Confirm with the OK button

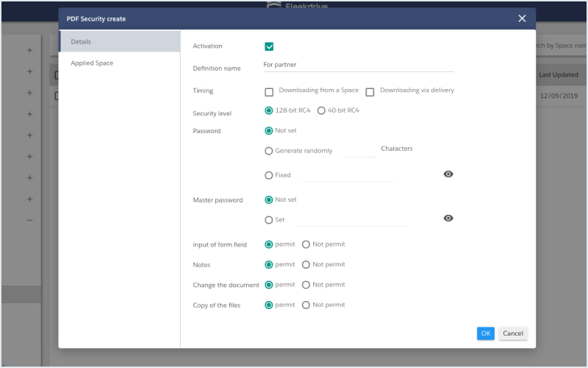[x=486, y=333]
